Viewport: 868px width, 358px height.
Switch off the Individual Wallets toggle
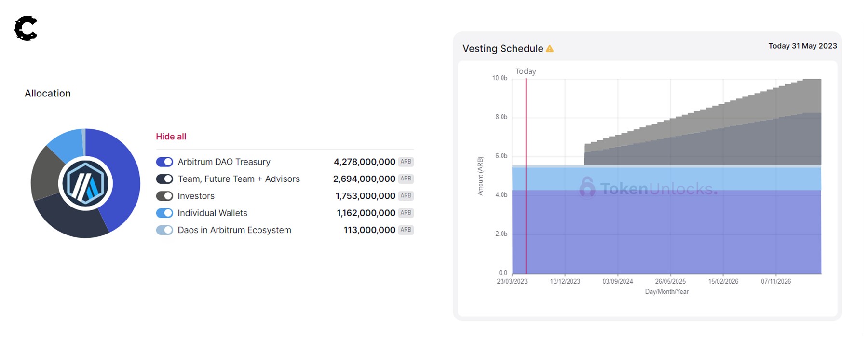pyautogui.click(x=164, y=213)
